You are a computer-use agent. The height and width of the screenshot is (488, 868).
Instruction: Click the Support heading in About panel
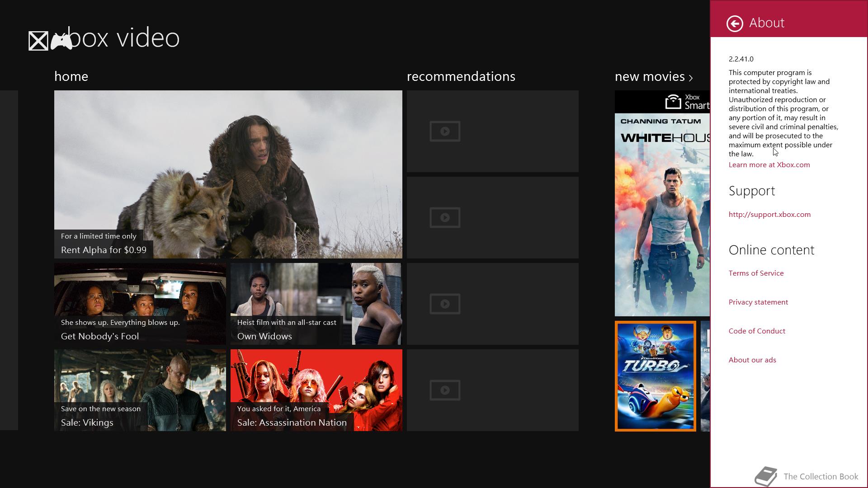tap(751, 191)
